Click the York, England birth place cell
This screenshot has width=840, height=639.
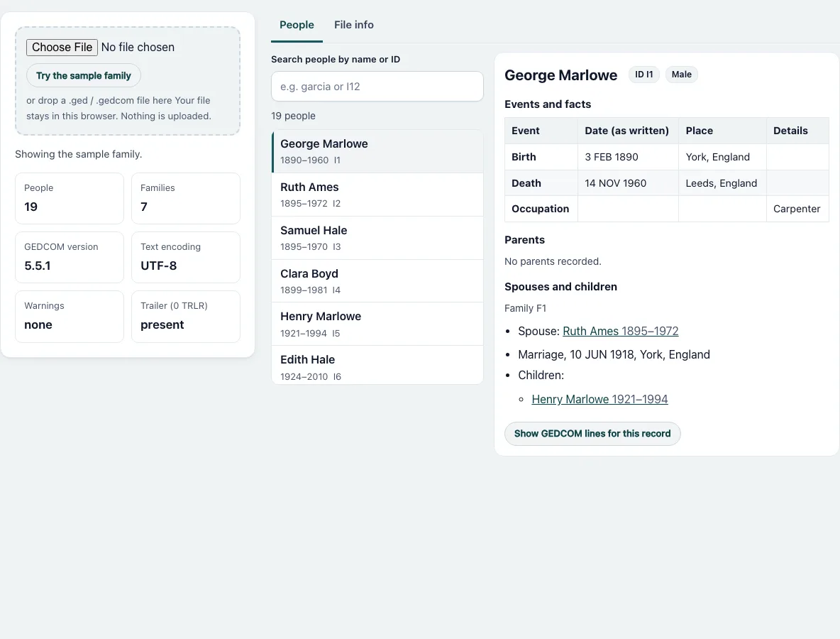tap(722, 157)
